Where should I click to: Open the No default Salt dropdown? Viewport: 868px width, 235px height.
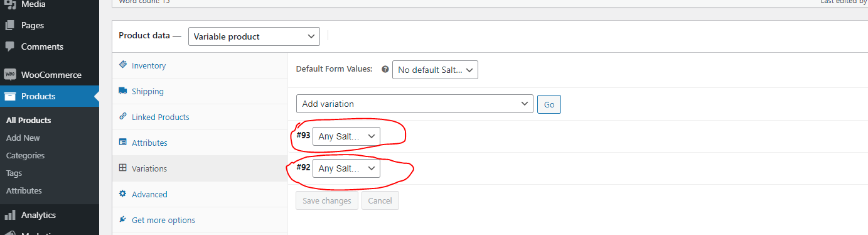[x=435, y=70]
